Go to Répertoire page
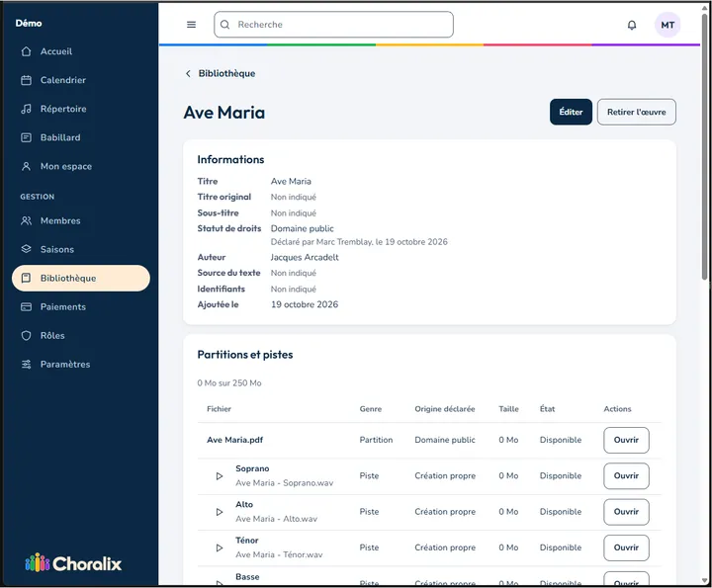 [x=82, y=109]
